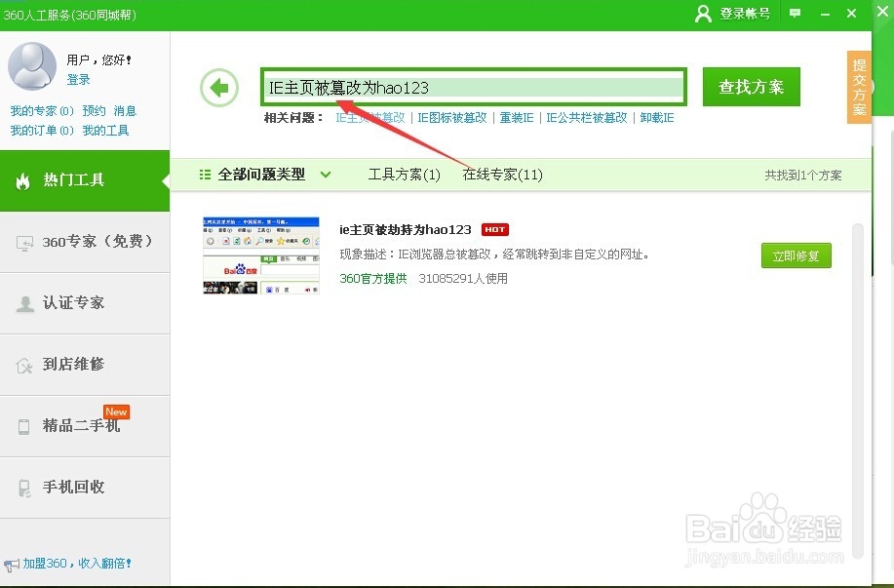This screenshot has width=894, height=588.
Task: Open 360专家（免费） sidebar item
Action: pyautogui.click(x=85, y=242)
